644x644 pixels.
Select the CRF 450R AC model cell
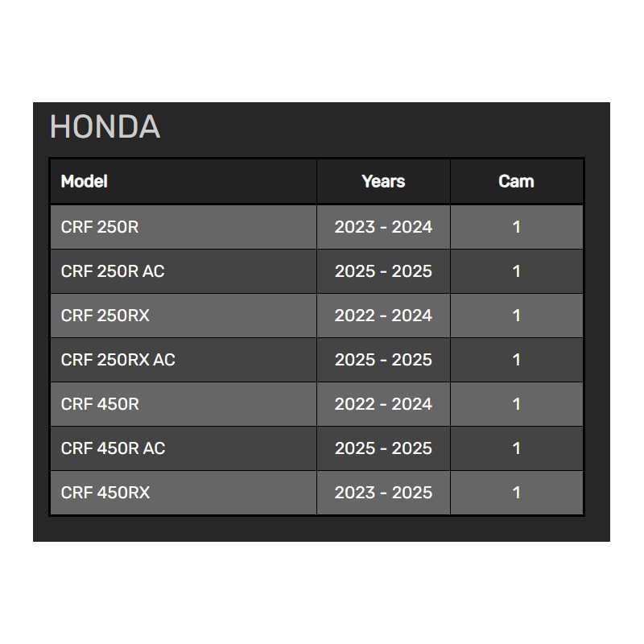[x=114, y=448]
